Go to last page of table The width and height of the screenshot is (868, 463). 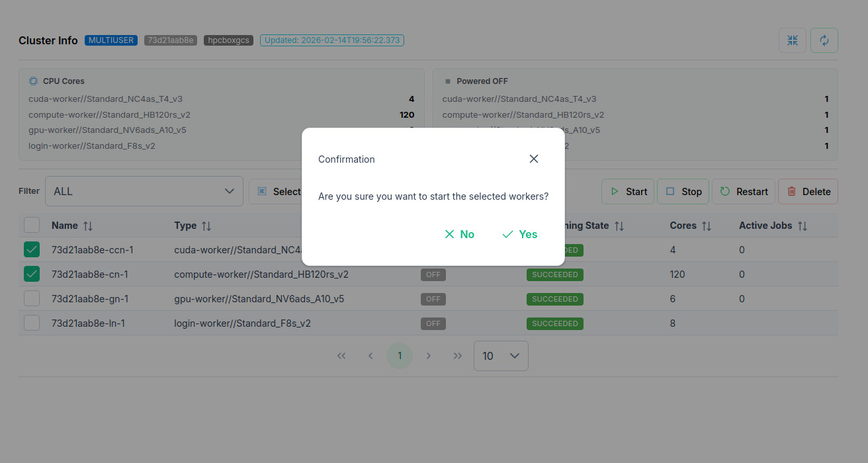click(x=458, y=356)
